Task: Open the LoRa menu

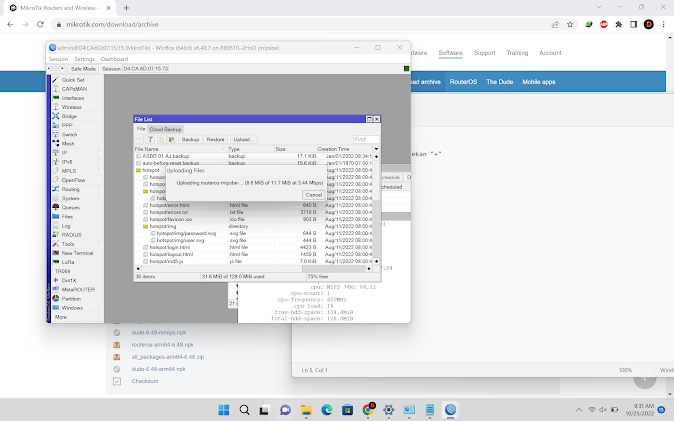Action: (68, 262)
